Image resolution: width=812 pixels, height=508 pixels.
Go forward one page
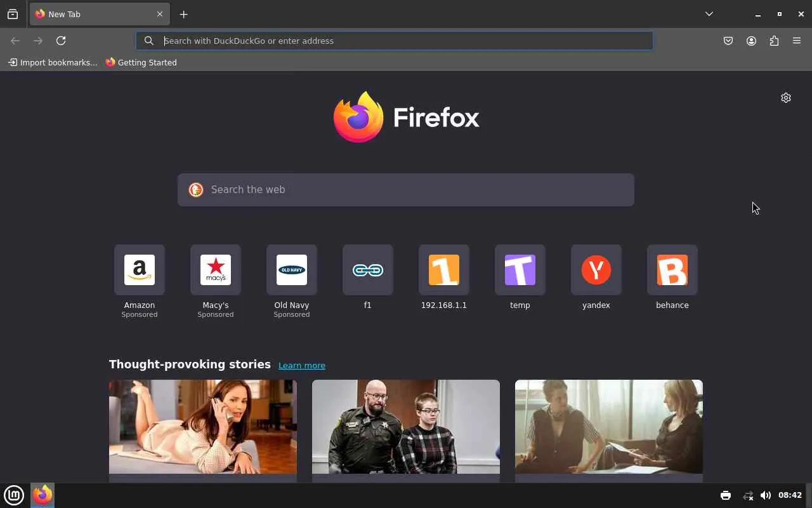[x=38, y=41]
